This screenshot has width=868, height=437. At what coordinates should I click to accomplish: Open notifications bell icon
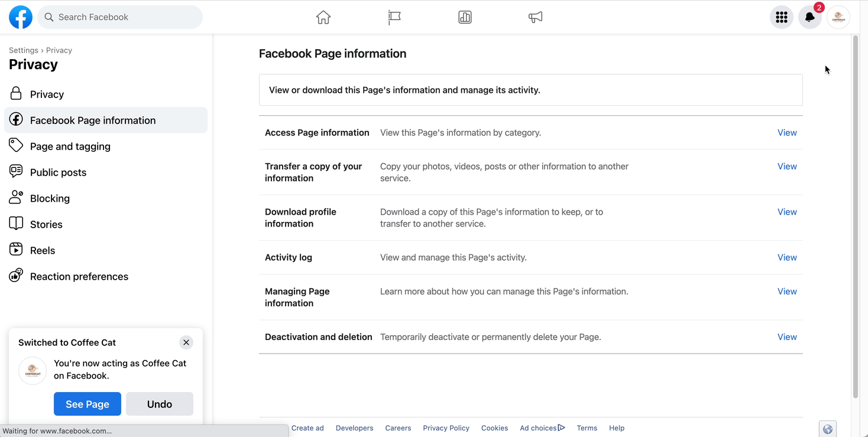tap(810, 17)
